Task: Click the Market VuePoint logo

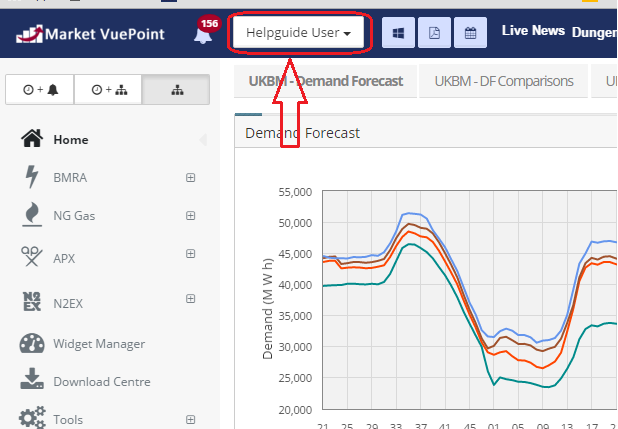Action: tap(90, 34)
